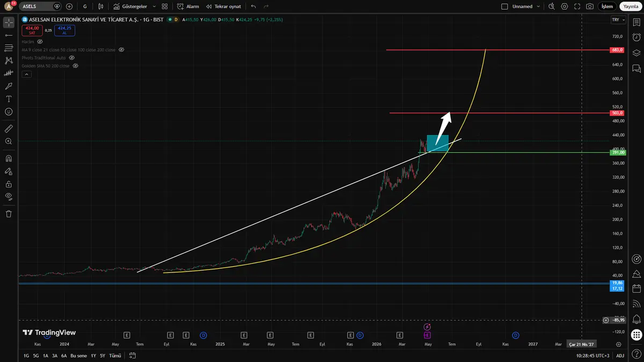
Task: Open the G interval dropdown
Action: [x=85, y=6]
